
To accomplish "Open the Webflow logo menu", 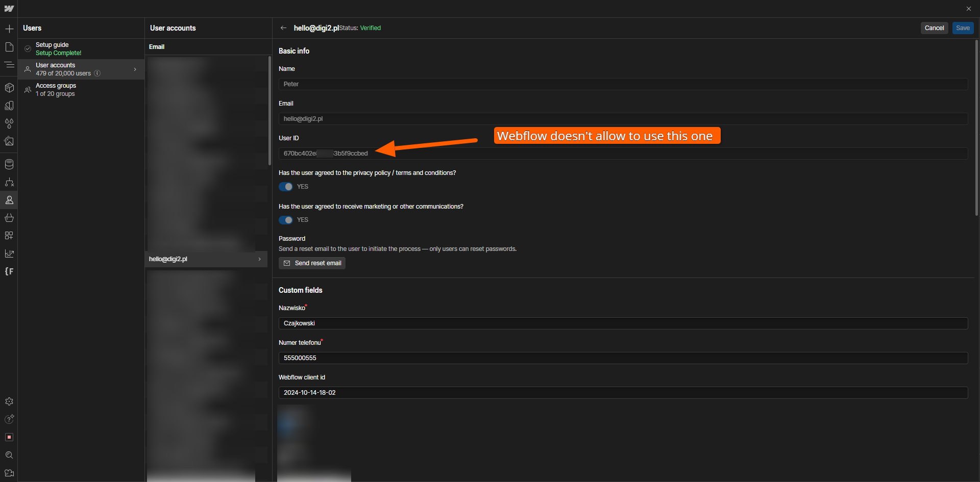I will (9, 9).
